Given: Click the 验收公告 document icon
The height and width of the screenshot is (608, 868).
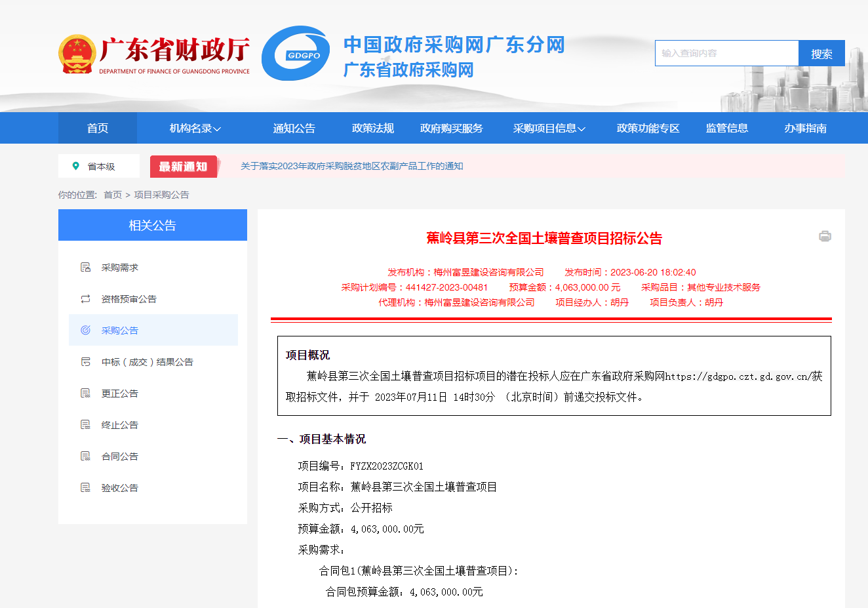Looking at the screenshot, I should tap(85, 487).
